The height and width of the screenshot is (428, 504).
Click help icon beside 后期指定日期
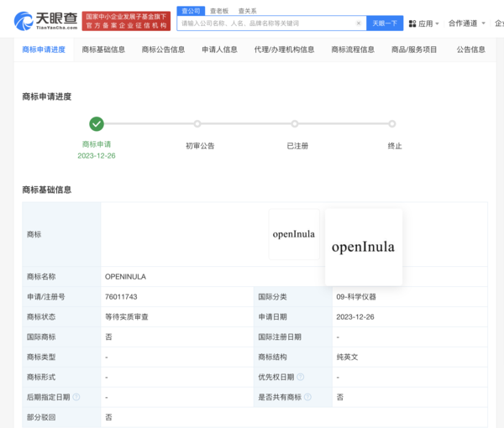pyautogui.click(x=76, y=397)
